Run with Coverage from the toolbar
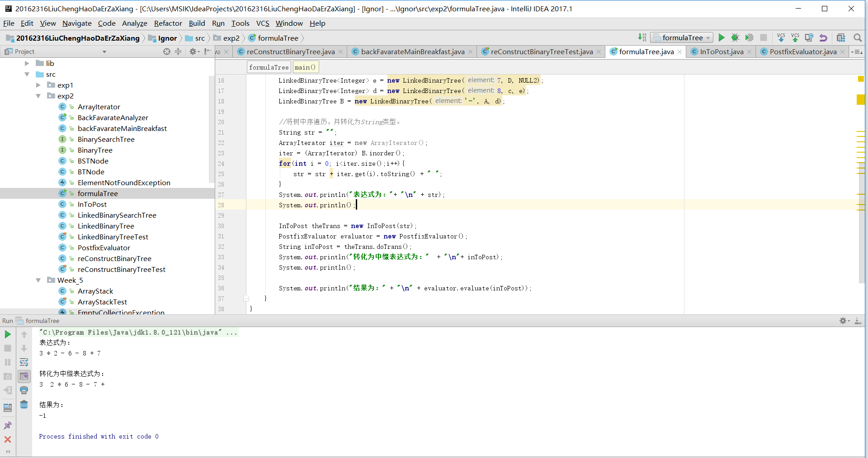Screen dimensions: 868x458 click(749, 37)
